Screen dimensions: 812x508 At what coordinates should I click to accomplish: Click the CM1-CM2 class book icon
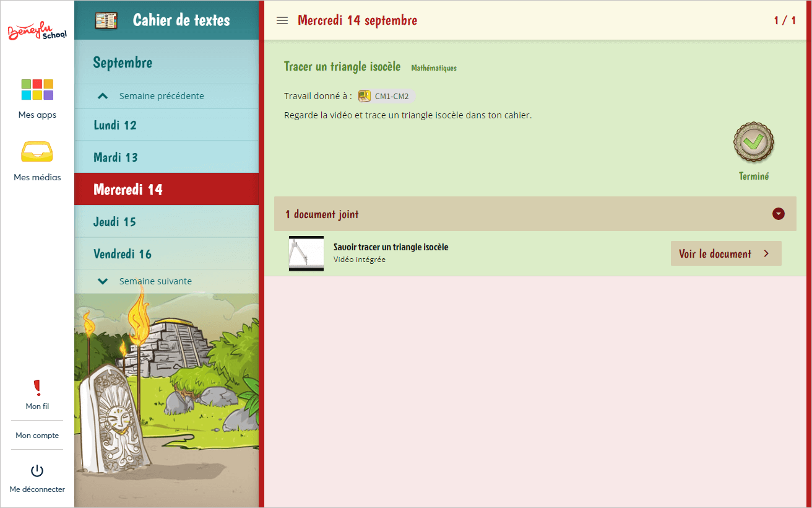click(x=365, y=96)
